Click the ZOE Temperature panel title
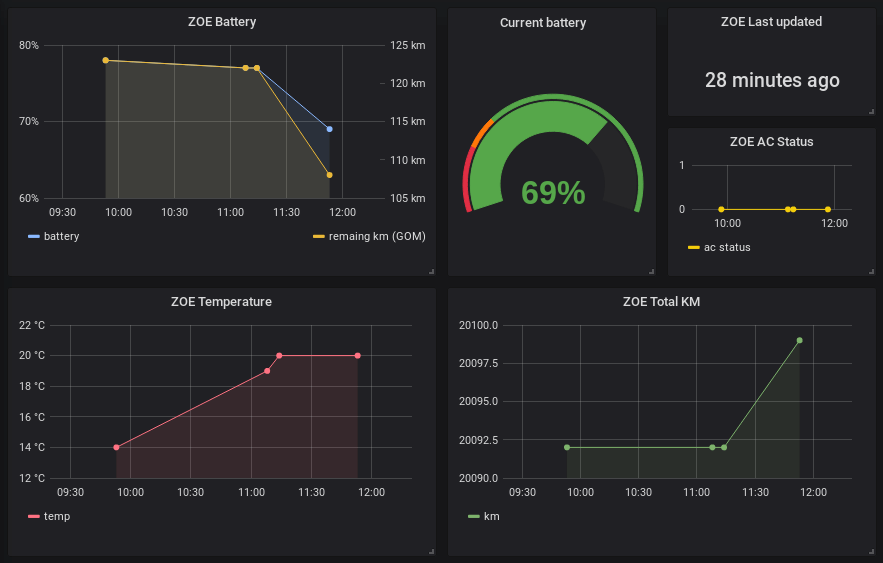 (221, 302)
